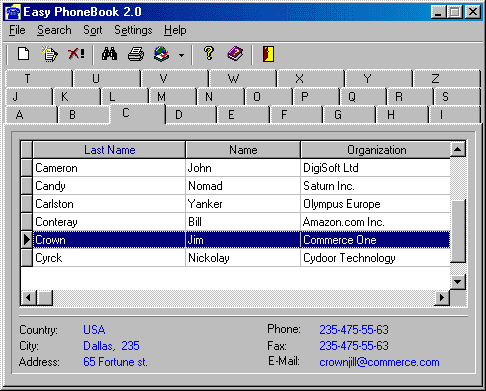
Task: Open the dropdown arrow beside the globe icon
Action: click(181, 55)
